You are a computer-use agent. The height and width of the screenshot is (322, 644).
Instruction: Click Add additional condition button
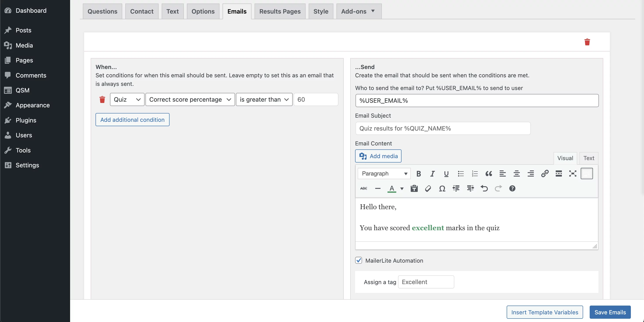click(x=133, y=120)
